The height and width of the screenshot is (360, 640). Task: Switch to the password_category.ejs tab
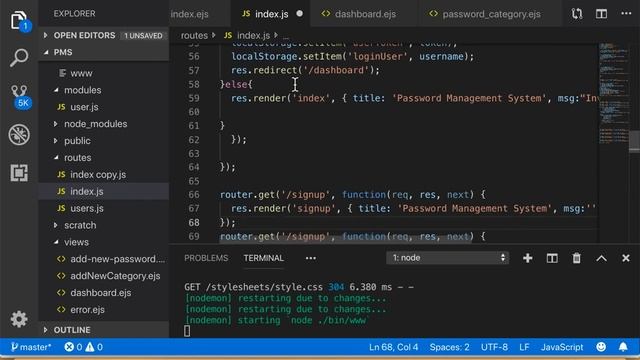(x=491, y=14)
